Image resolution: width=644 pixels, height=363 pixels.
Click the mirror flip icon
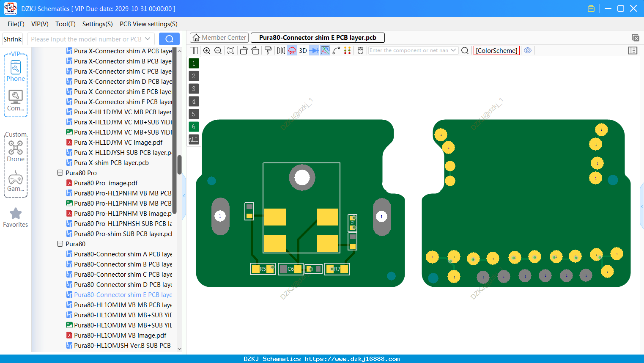pyautogui.click(x=281, y=50)
